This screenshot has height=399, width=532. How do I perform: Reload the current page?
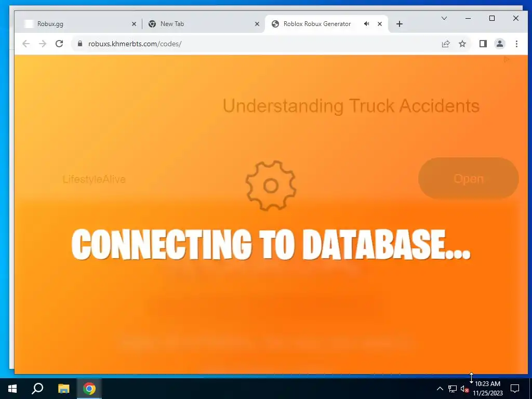pos(59,44)
